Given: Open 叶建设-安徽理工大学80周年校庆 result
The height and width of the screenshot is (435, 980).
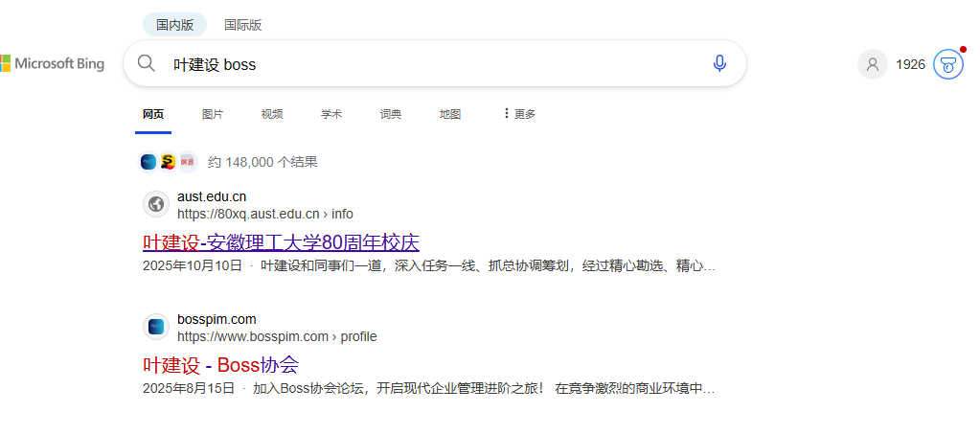Looking at the screenshot, I should click(x=281, y=242).
